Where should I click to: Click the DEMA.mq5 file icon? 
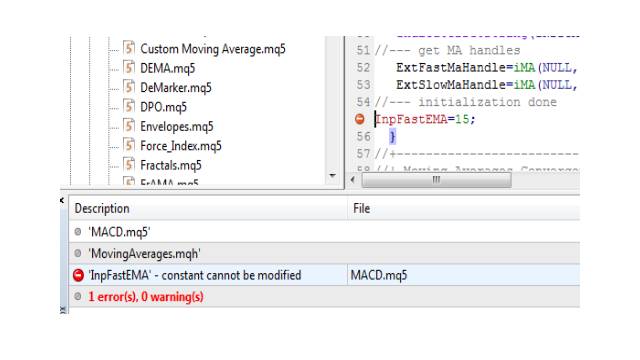coord(129,67)
